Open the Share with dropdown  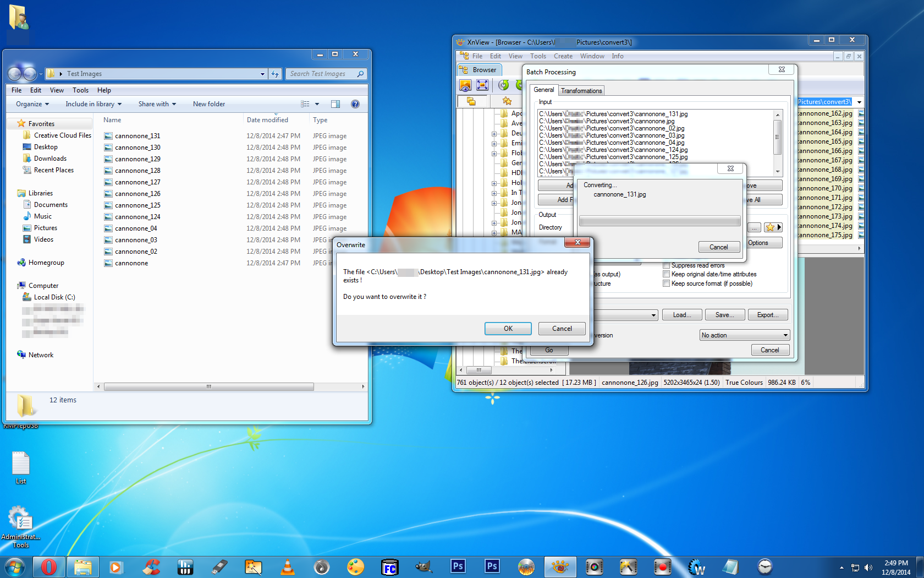(157, 104)
